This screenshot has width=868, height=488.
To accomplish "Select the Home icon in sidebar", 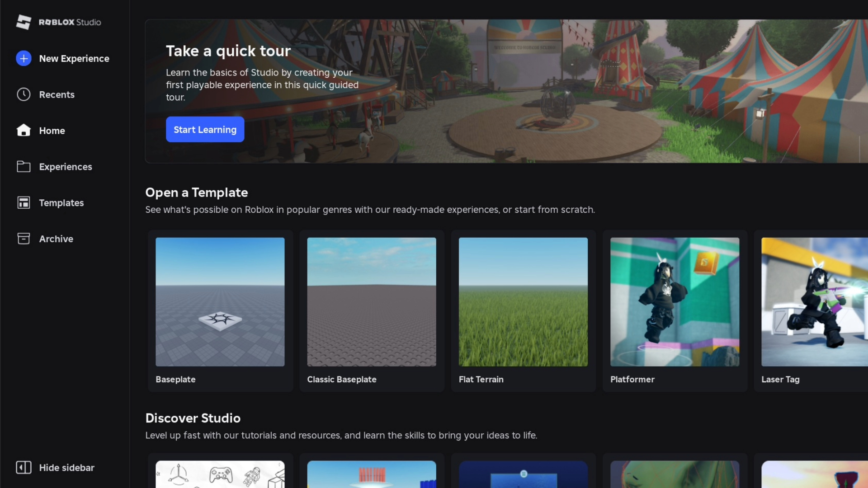I will [24, 130].
